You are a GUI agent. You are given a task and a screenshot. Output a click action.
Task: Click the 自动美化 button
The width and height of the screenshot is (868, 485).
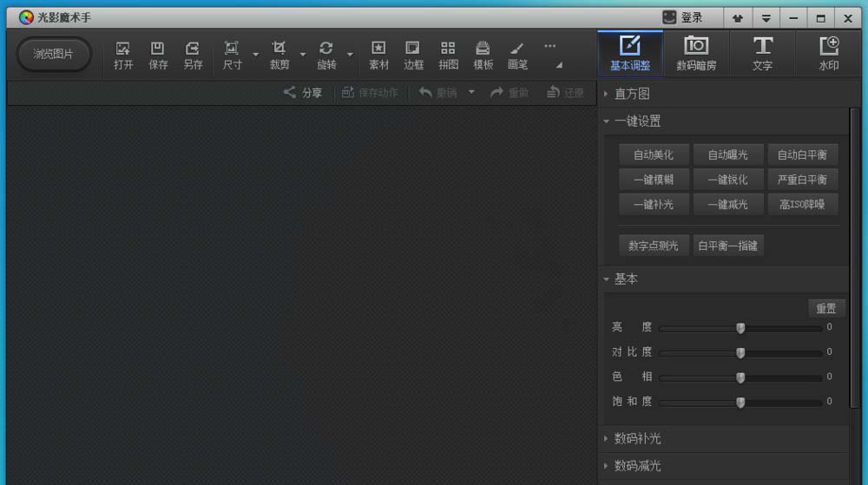[654, 154]
